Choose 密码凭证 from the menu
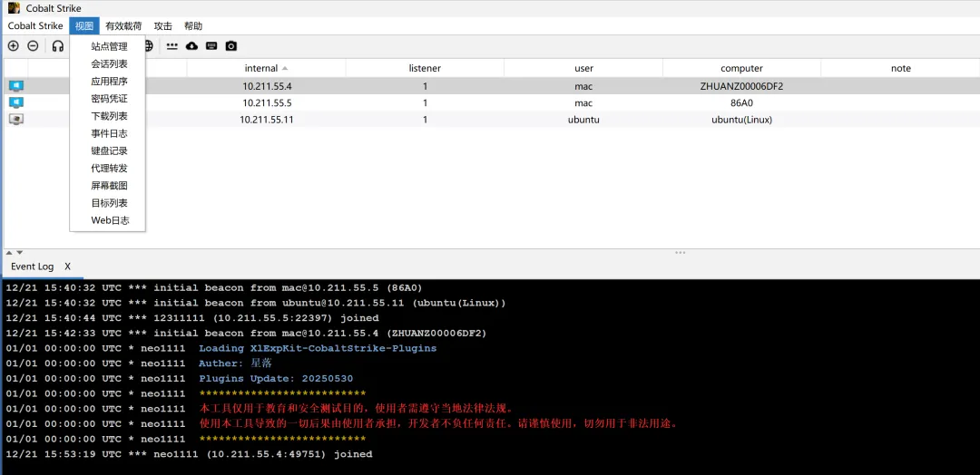Image resolution: width=980 pixels, height=475 pixels. pyautogui.click(x=109, y=99)
